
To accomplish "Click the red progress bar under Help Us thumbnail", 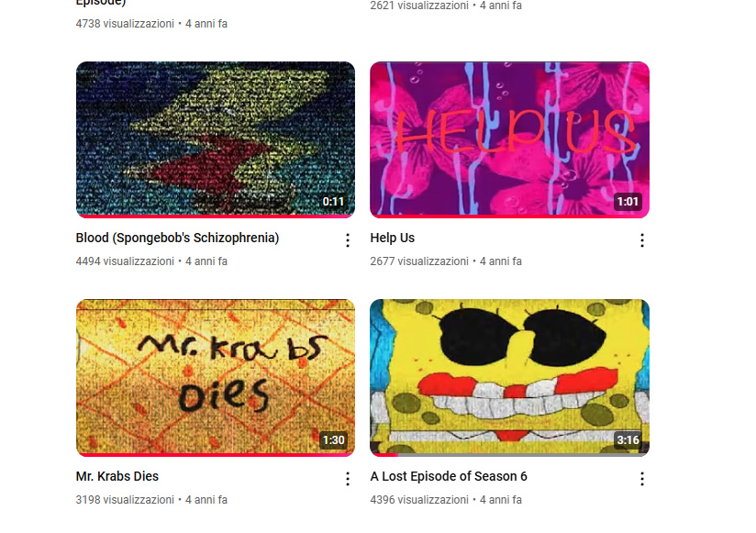I will pos(509,217).
